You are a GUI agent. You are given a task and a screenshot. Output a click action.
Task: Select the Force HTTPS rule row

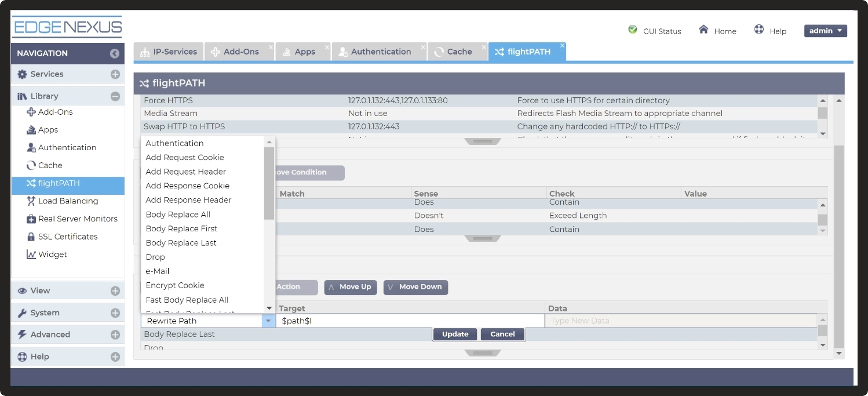(479, 100)
